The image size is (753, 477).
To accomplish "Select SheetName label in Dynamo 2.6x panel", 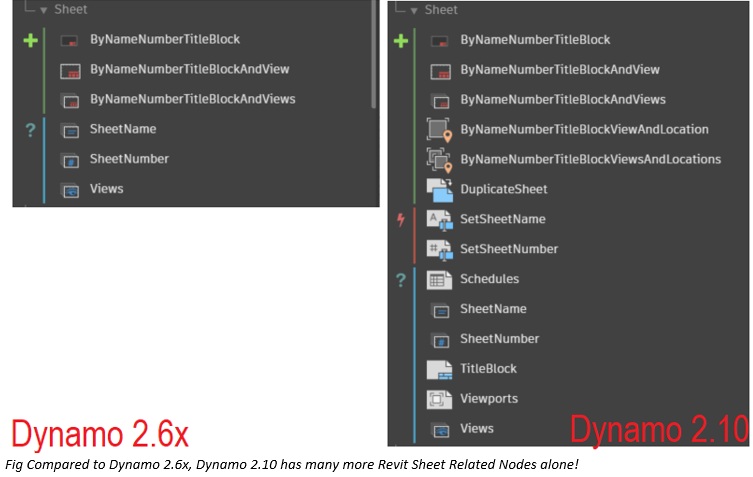I will tap(123, 129).
